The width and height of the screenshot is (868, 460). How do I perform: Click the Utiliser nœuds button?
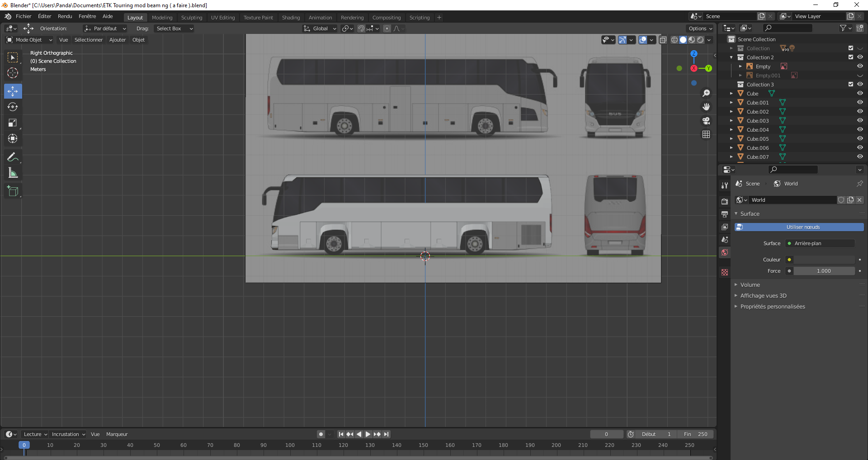pos(802,227)
